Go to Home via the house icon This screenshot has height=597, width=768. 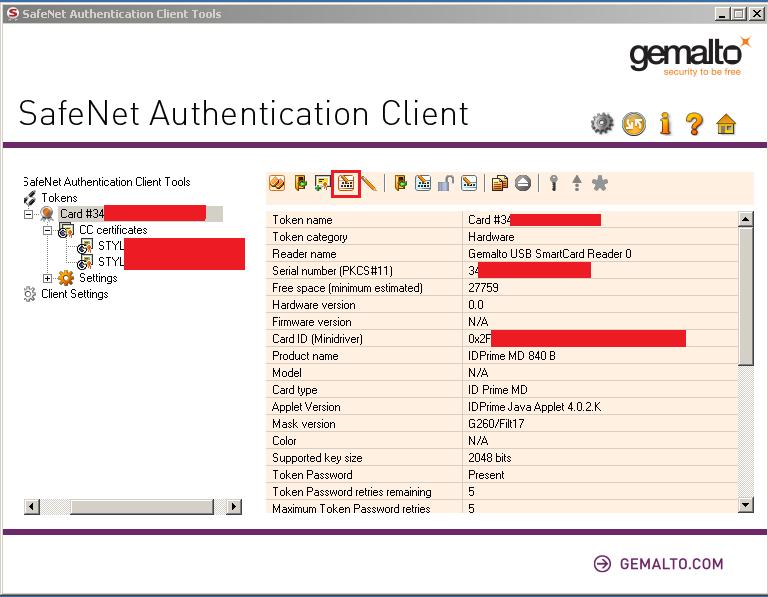coord(726,124)
